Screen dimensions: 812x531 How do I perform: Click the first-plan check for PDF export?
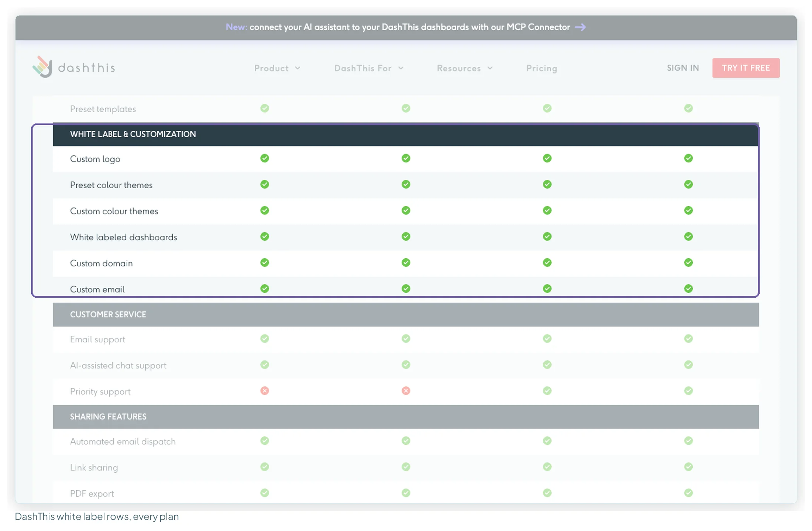tap(265, 493)
